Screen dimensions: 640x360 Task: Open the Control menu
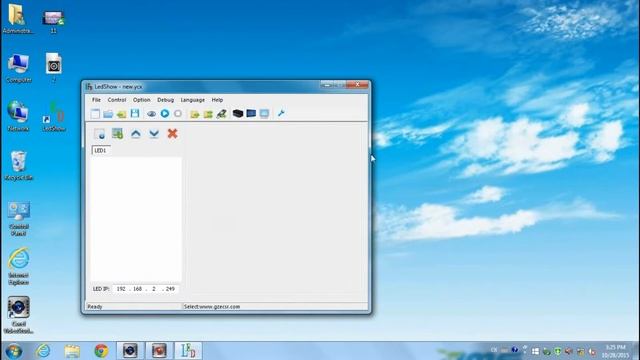[117, 100]
